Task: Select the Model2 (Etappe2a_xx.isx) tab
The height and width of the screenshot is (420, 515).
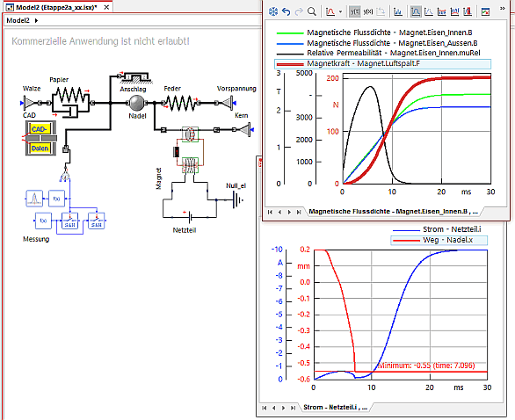Action: [x=56, y=7]
